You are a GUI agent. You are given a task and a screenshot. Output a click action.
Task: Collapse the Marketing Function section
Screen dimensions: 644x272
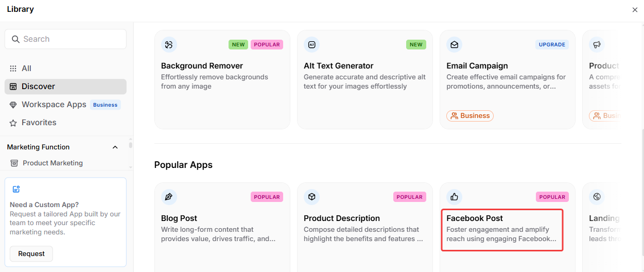[x=115, y=147]
